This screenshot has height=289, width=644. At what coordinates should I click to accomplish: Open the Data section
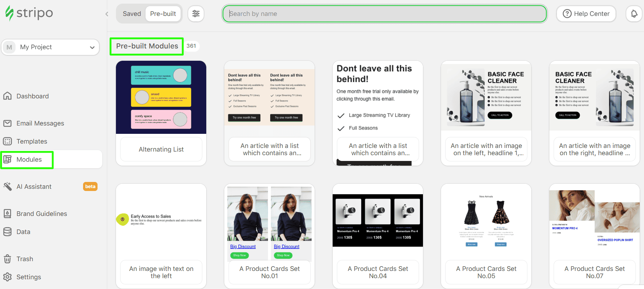[23, 232]
